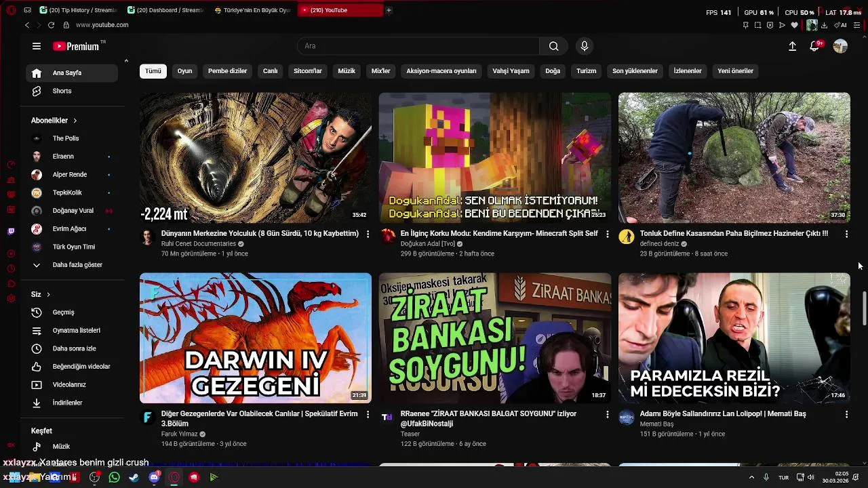Screen dimensions: 868x488
Task: Open Steam from the taskbar
Action: click(134, 477)
